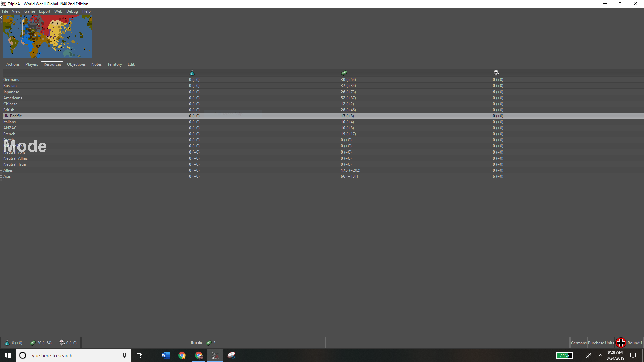Image resolution: width=644 pixels, height=362 pixels.
Task: Open the Game menu
Action: click(29, 11)
